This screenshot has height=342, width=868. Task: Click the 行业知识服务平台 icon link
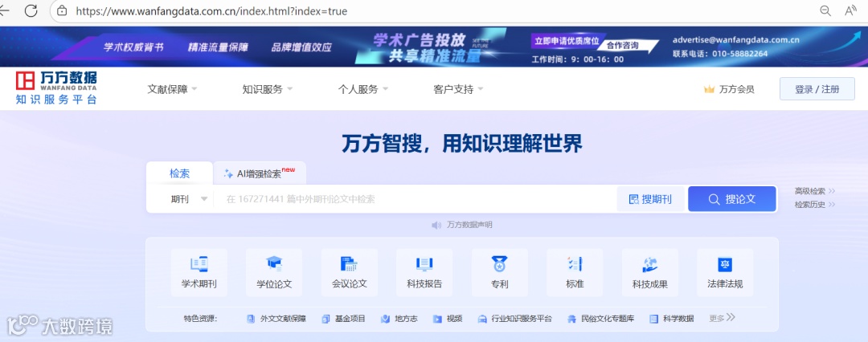tap(482, 319)
